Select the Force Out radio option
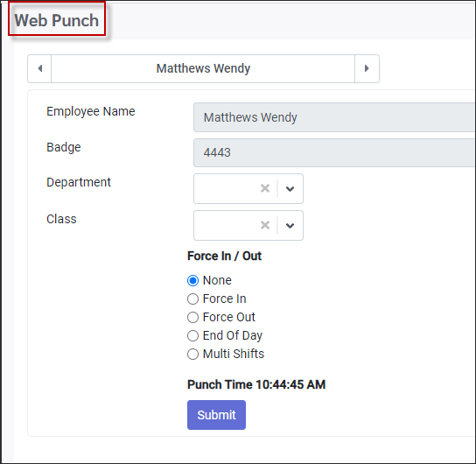The height and width of the screenshot is (464, 476). point(192,317)
